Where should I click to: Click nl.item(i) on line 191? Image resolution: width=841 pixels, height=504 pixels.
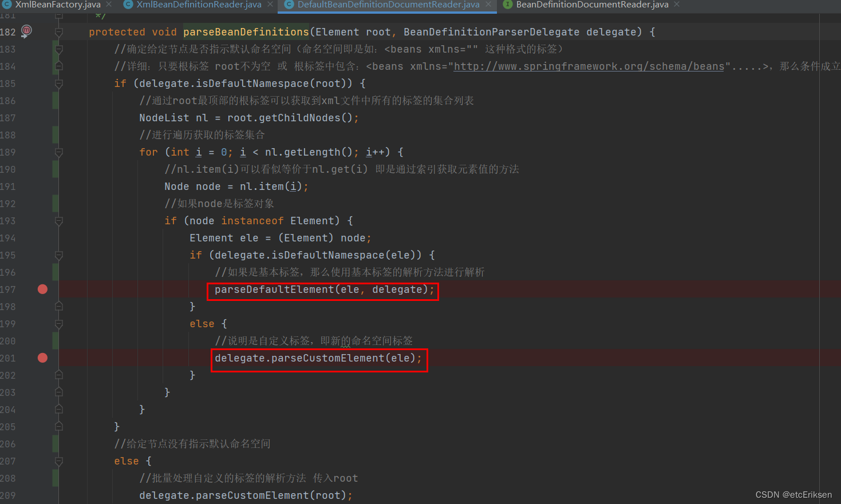click(271, 186)
